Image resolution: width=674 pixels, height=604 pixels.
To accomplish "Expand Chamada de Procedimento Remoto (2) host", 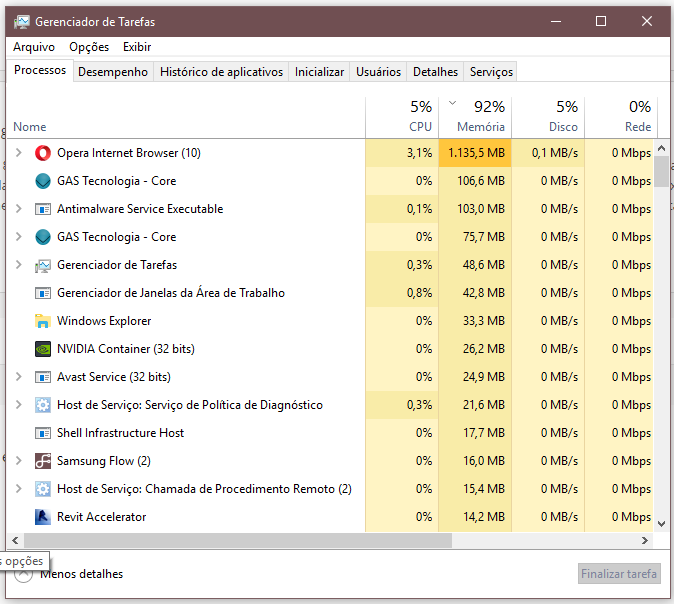I will click(18, 488).
